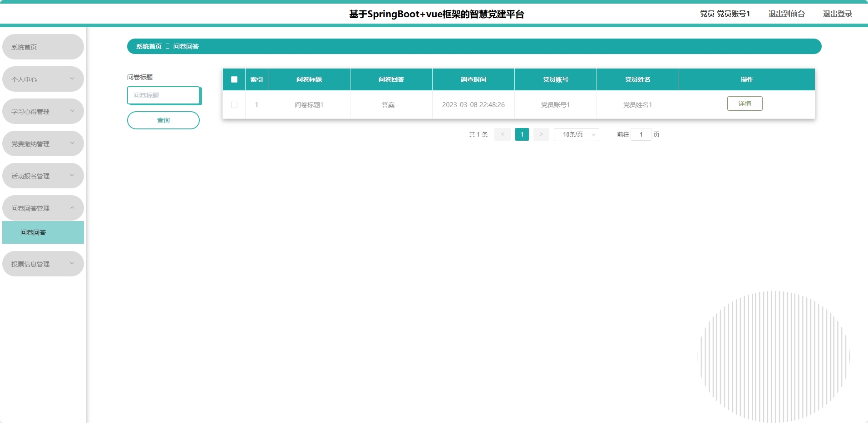Click the 共 1 条 total count text
Image resolution: width=868 pixels, height=423 pixels.
478,134
